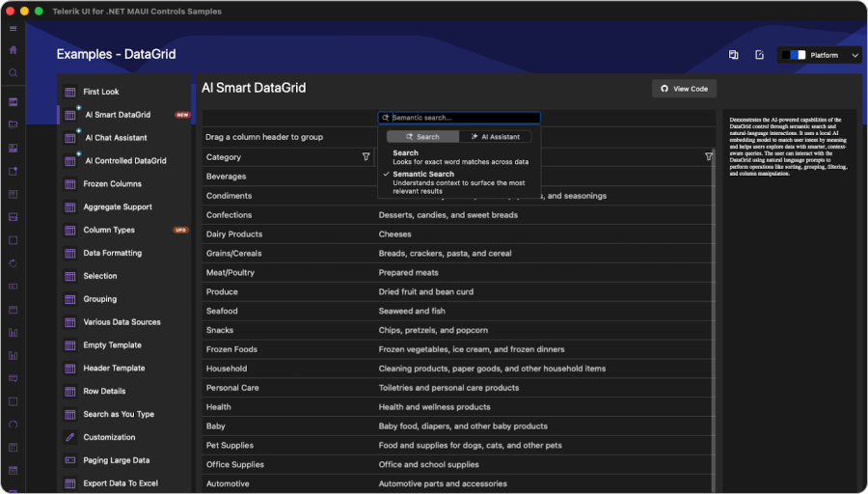Viewport: 868px width, 494px height.
Task: Open the First Look example
Action: point(124,92)
